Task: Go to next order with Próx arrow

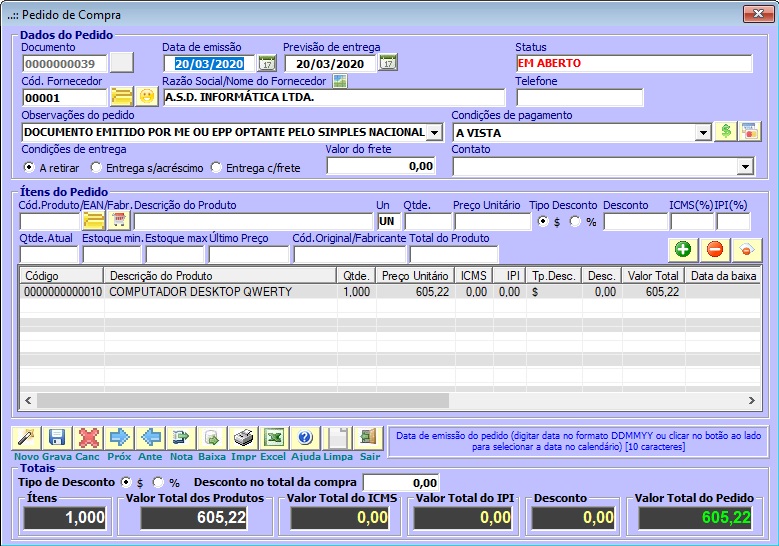Action: click(x=119, y=438)
